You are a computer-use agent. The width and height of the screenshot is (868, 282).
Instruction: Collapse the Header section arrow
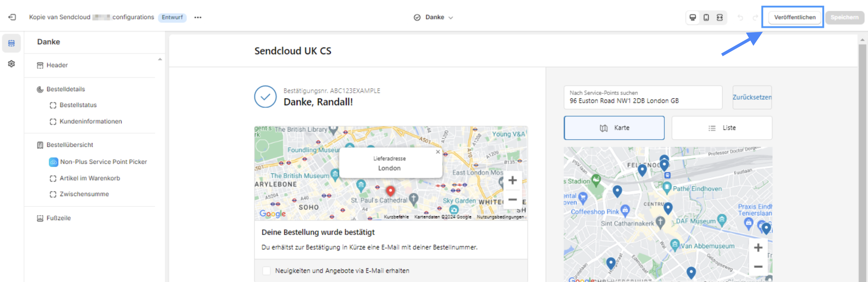pos(160,59)
